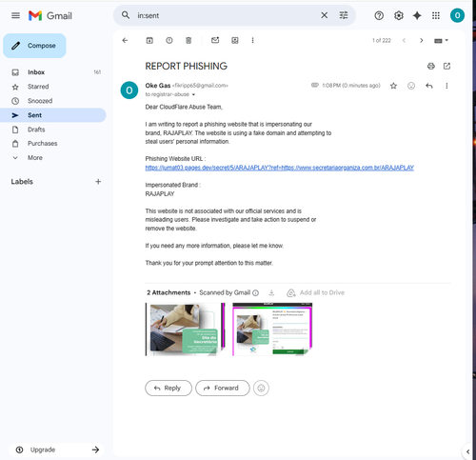
Task: Add emoji reaction in message header
Action: (x=411, y=86)
